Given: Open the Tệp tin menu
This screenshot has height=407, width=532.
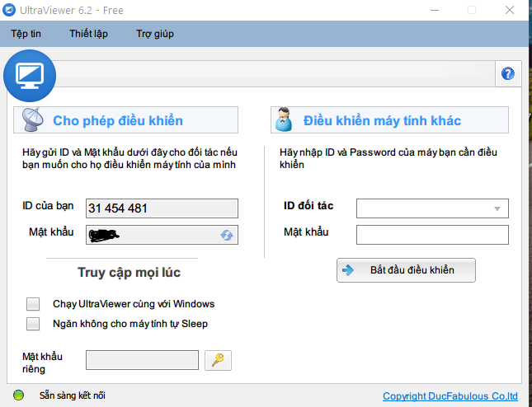Looking at the screenshot, I should pos(26,34).
